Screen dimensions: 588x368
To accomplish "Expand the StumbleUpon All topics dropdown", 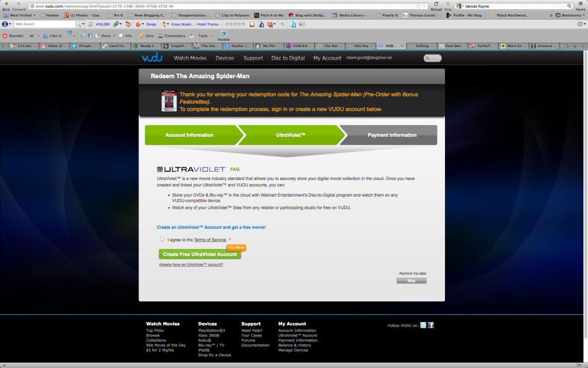I will pos(34,36).
